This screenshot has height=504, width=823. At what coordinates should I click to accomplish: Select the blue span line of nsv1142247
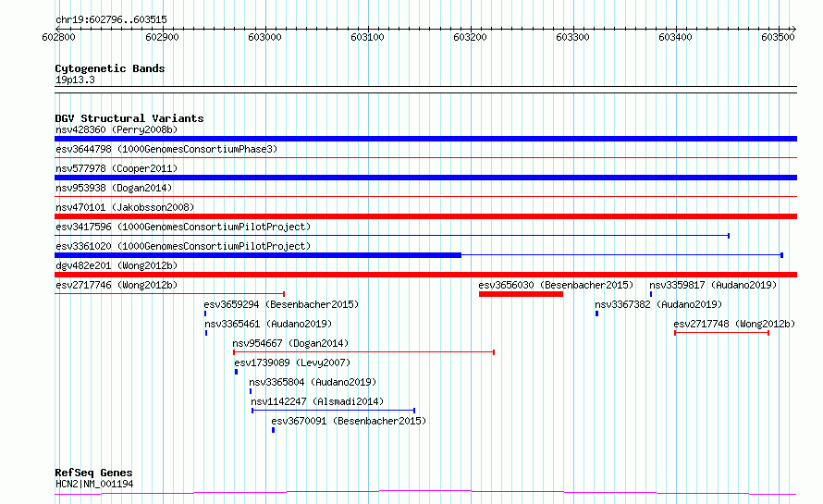point(333,411)
